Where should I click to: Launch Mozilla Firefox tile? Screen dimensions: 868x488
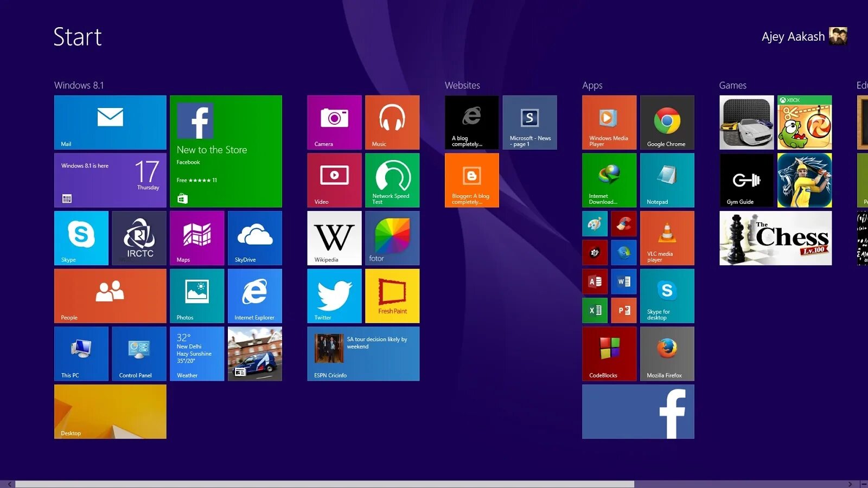click(x=667, y=354)
